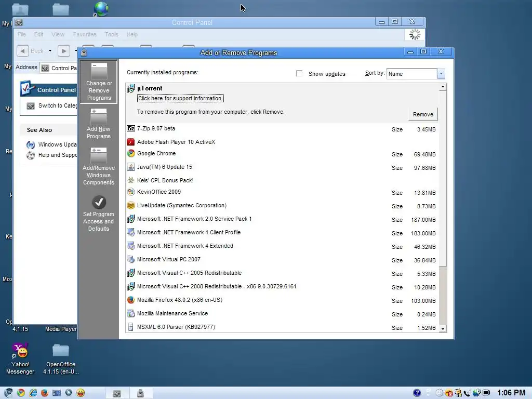Open Back history dropdown arrow in Control Panel

pyautogui.click(x=50, y=51)
